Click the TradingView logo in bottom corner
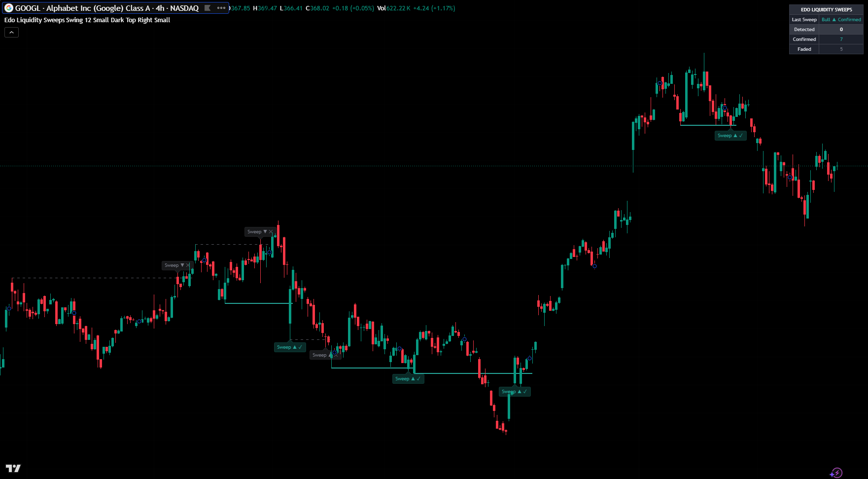 click(13, 468)
